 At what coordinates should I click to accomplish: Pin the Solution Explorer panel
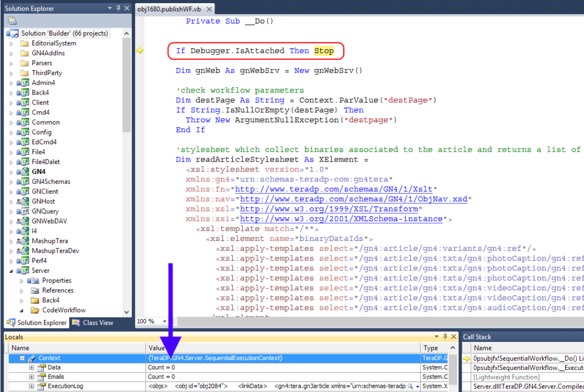pos(118,8)
